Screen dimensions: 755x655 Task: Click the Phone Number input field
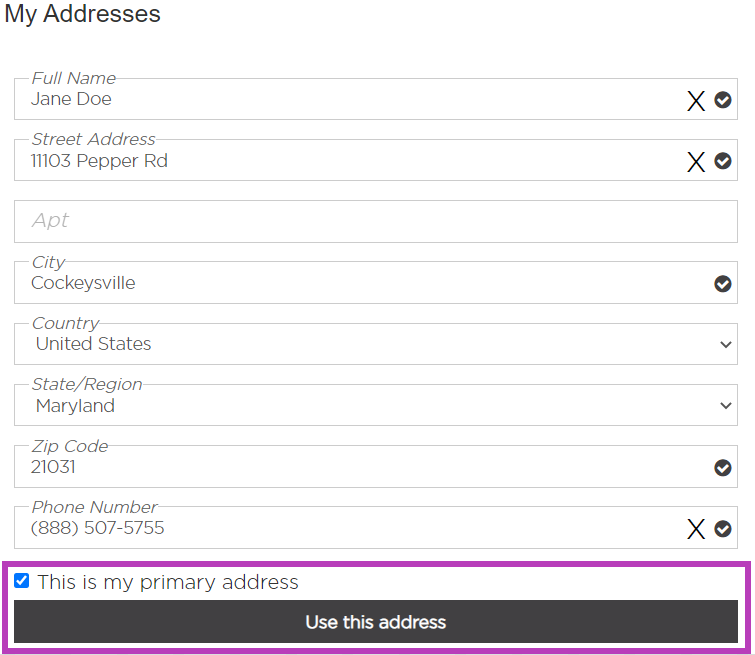pos(340,529)
